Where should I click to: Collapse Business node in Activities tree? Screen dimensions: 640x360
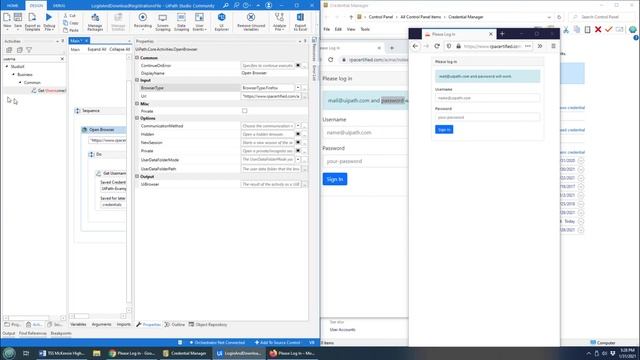click(x=13, y=74)
